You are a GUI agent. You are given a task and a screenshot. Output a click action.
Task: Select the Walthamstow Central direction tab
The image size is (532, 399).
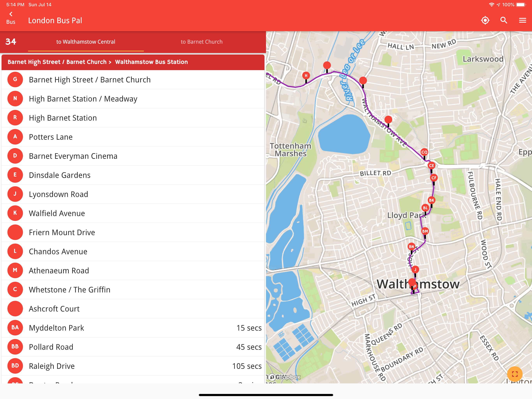(86, 42)
